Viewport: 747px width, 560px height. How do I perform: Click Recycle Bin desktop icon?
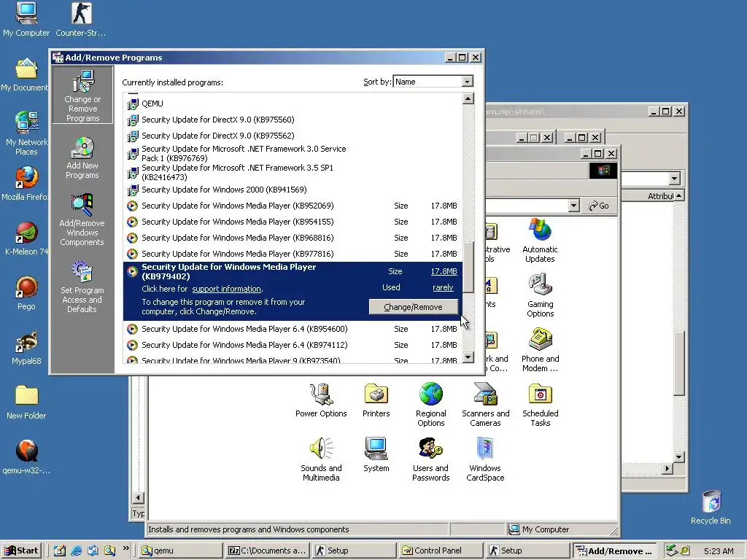point(711,507)
